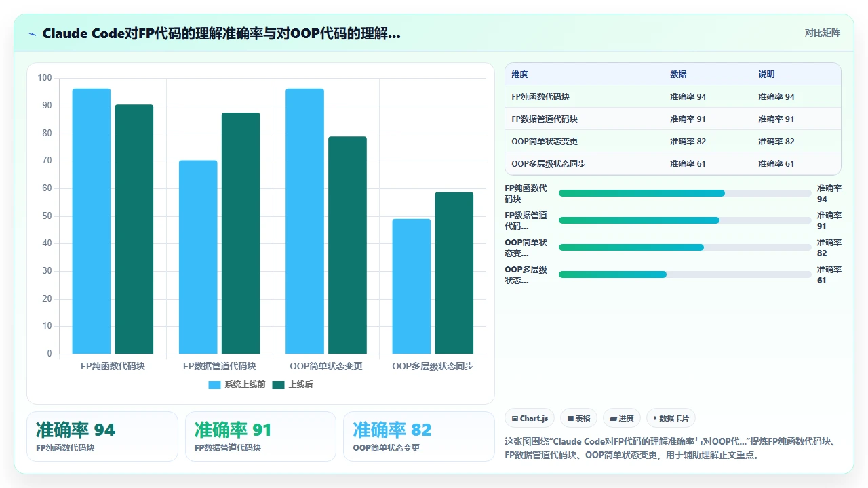Click the lightning icon beside the title
This screenshot has height=488, width=868.
point(33,34)
